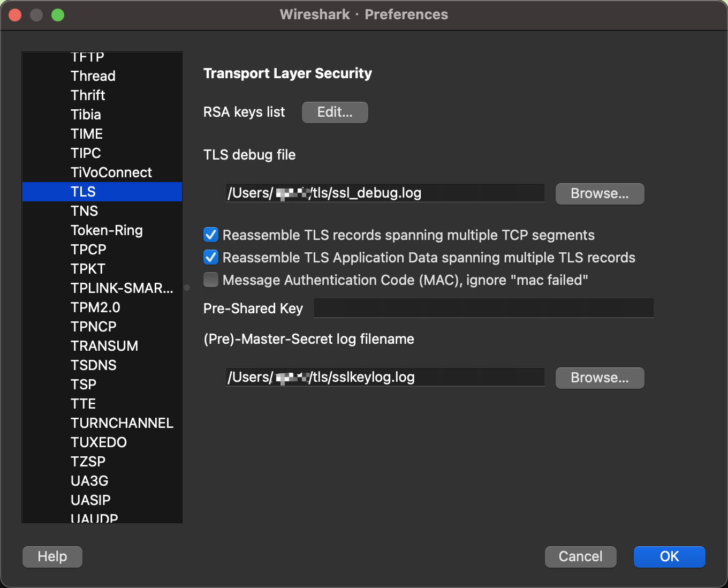Screen dimensions: 728x588
Task: Browse for TLS debug file
Action: pos(600,194)
